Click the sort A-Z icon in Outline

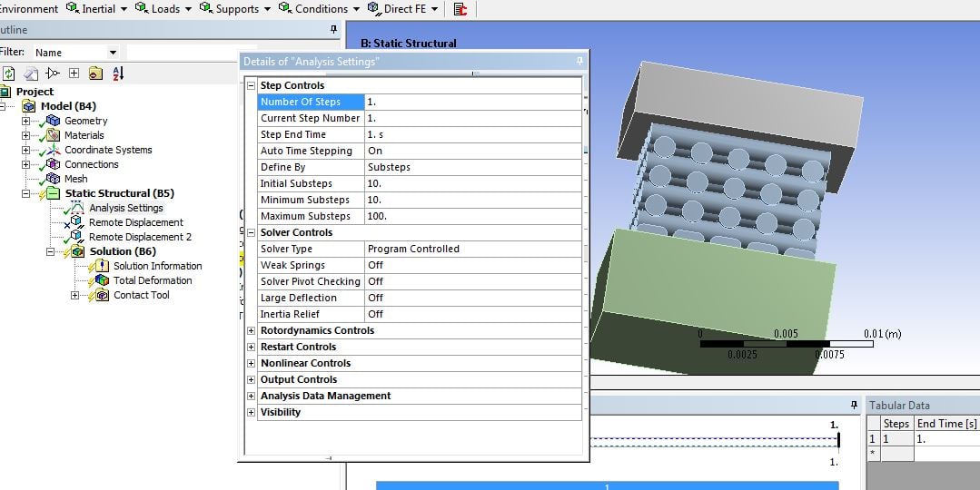[118, 73]
